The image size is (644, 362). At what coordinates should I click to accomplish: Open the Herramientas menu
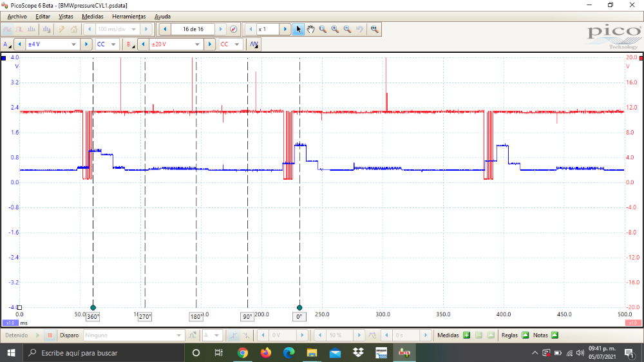coord(129,16)
